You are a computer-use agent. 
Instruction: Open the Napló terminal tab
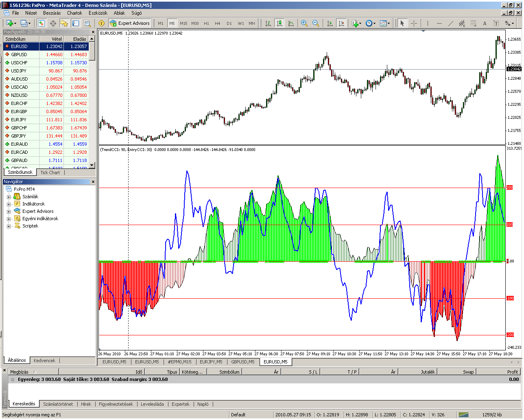coord(203,404)
